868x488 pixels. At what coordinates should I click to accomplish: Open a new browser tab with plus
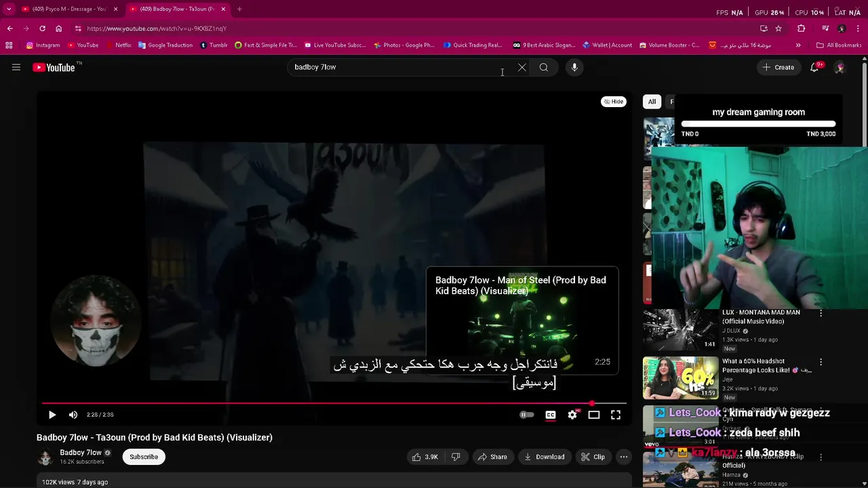click(239, 9)
